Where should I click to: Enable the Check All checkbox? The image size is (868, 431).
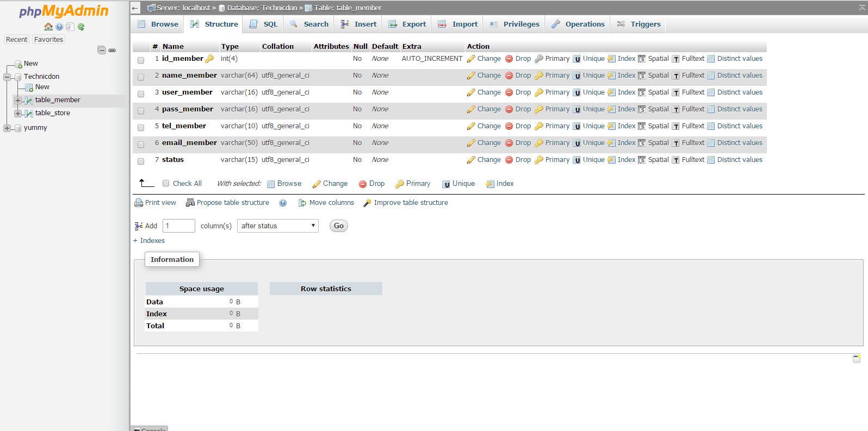(166, 183)
